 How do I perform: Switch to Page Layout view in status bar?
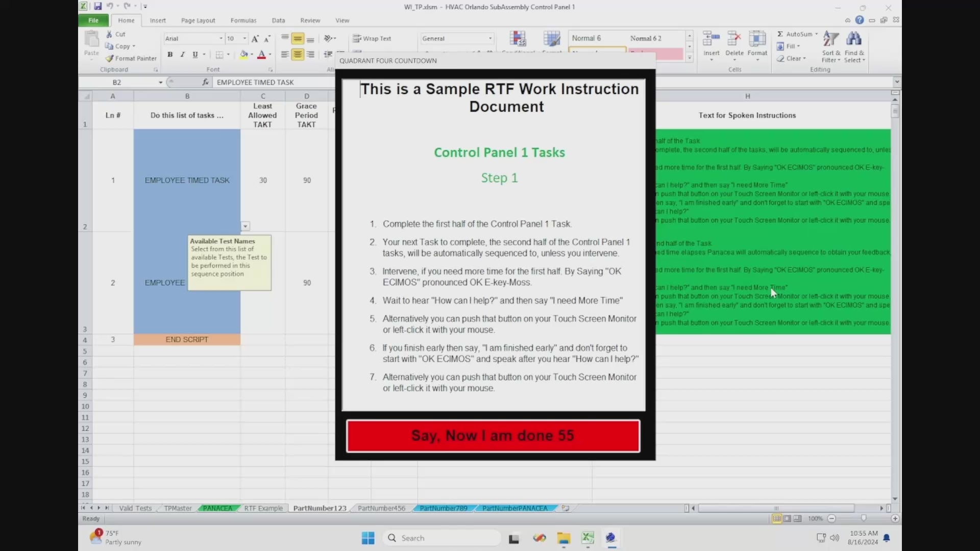(787, 518)
